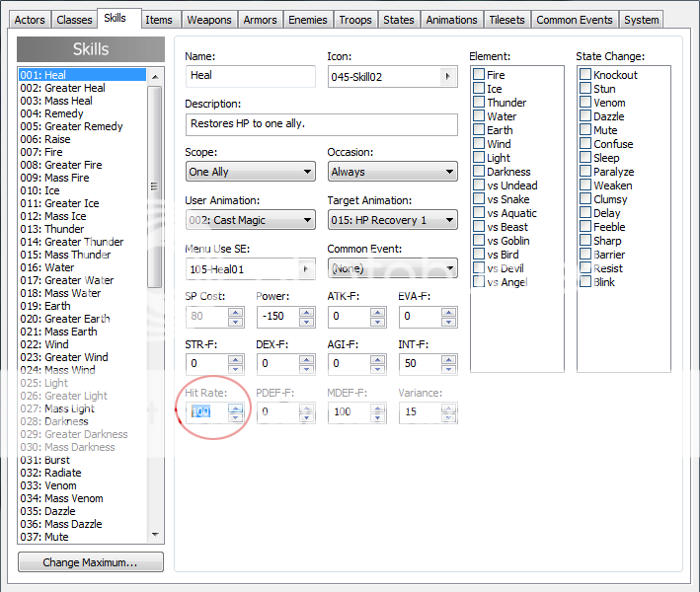
Task: Increase the STR-F spinner value
Action: click(235, 359)
